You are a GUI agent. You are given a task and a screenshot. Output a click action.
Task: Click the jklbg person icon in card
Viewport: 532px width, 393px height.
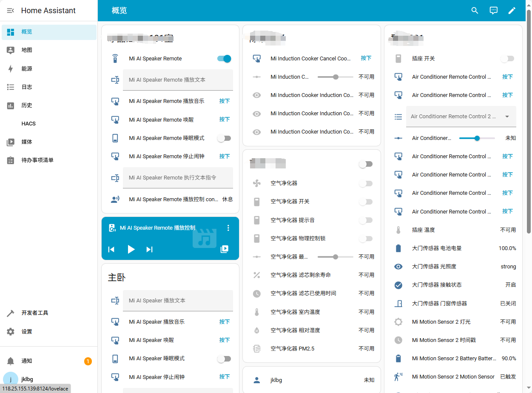tap(257, 380)
